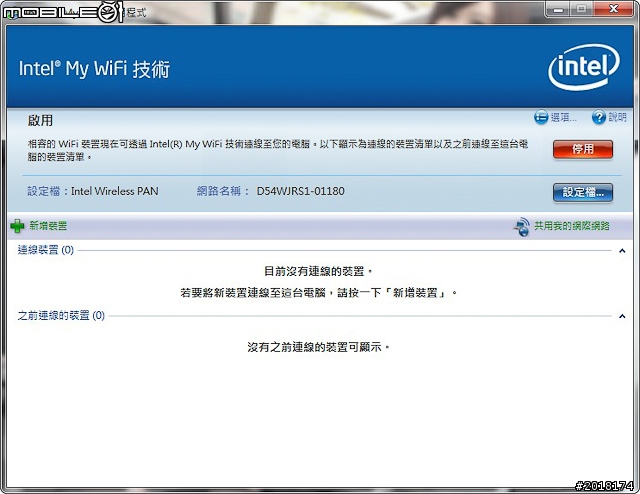640x494 pixels.
Task: Click the 之前連線的裝置 (0) heading
Action: pos(61,315)
